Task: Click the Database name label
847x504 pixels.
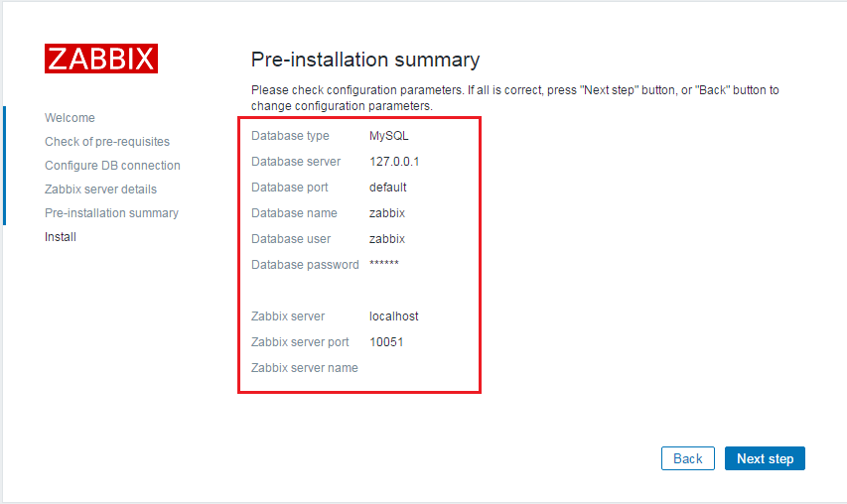Action: tap(294, 213)
